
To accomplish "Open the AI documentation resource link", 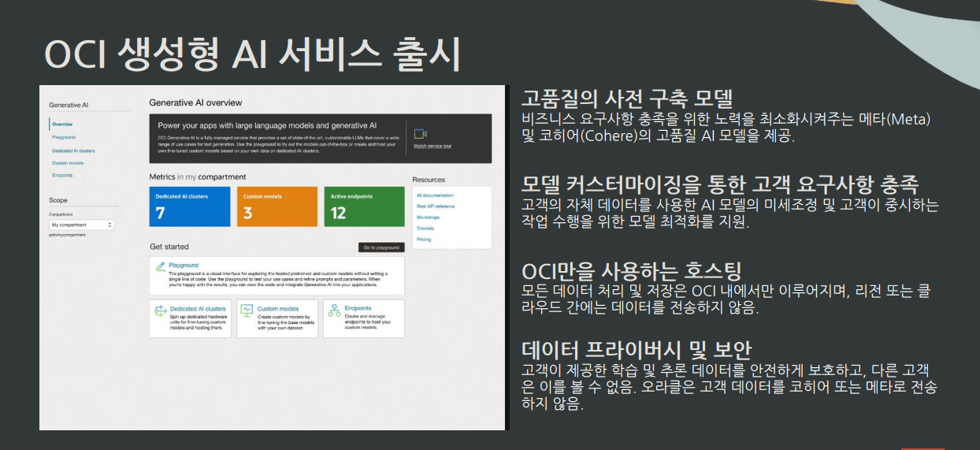I will tap(435, 195).
